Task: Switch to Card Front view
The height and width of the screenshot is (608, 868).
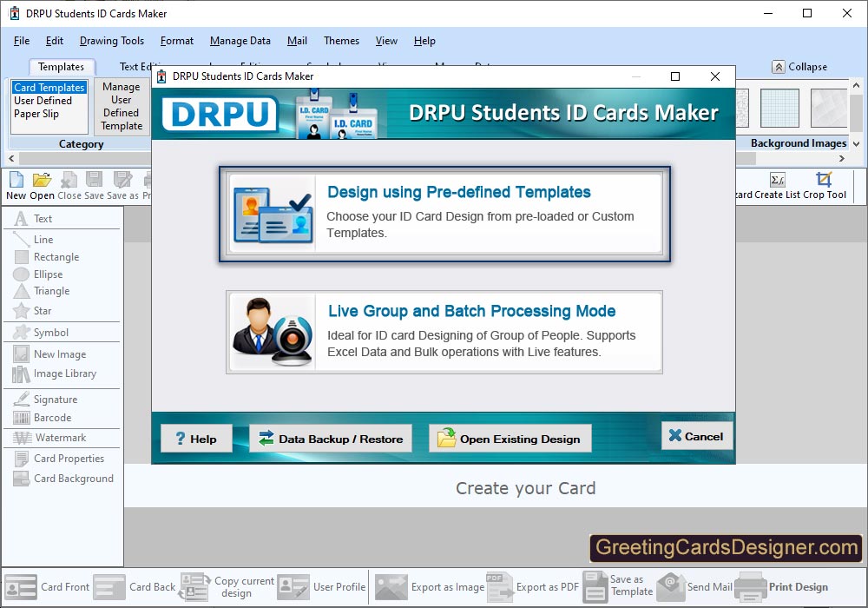Action: point(47,587)
